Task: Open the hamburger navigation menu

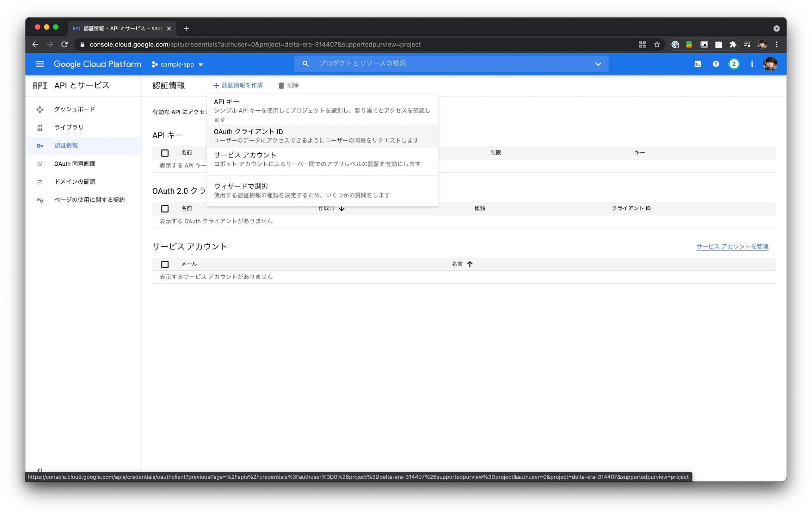Action: (40, 64)
